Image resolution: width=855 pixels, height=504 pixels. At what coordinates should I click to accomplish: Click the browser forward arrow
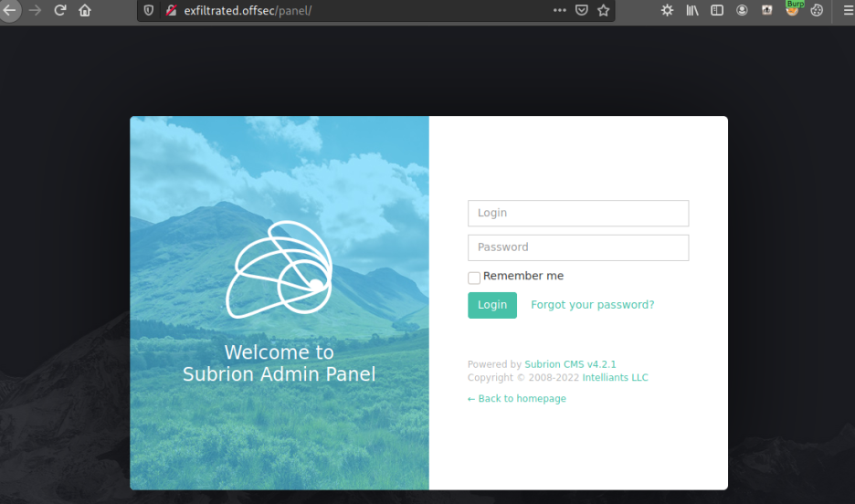[x=35, y=10]
